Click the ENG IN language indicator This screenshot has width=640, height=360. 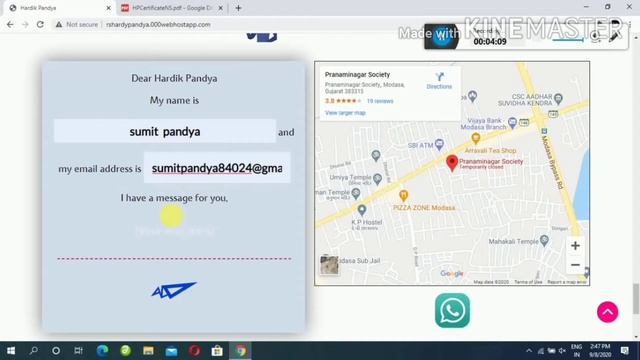pyautogui.click(x=576, y=351)
